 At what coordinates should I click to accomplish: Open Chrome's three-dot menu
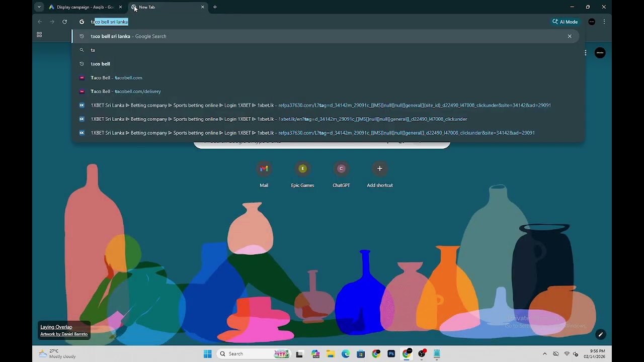(604, 22)
